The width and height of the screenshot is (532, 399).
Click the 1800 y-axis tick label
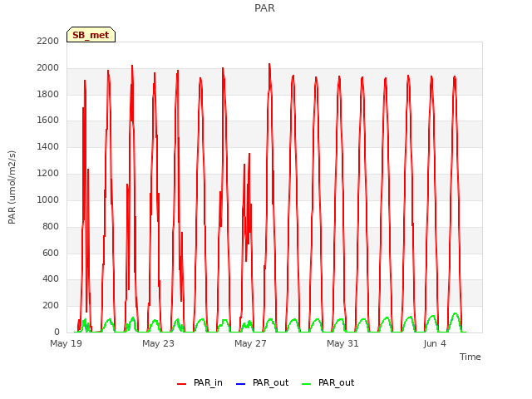pos(48,94)
